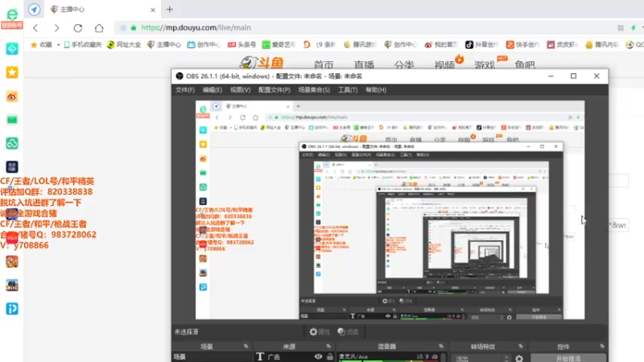This screenshot has width=644, height=362.
Task: Expand the 收藏 bookmarks dropdown arrow
Action: (x=58, y=45)
